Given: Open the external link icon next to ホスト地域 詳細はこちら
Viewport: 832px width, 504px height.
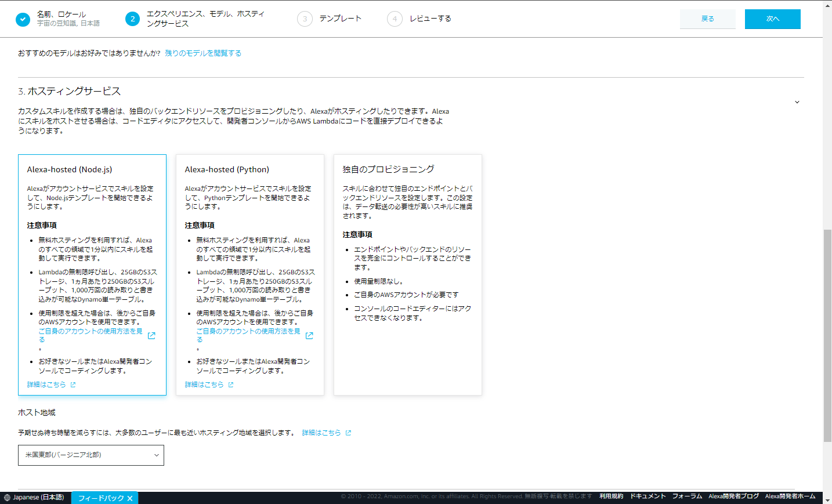Looking at the screenshot, I should click(348, 433).
